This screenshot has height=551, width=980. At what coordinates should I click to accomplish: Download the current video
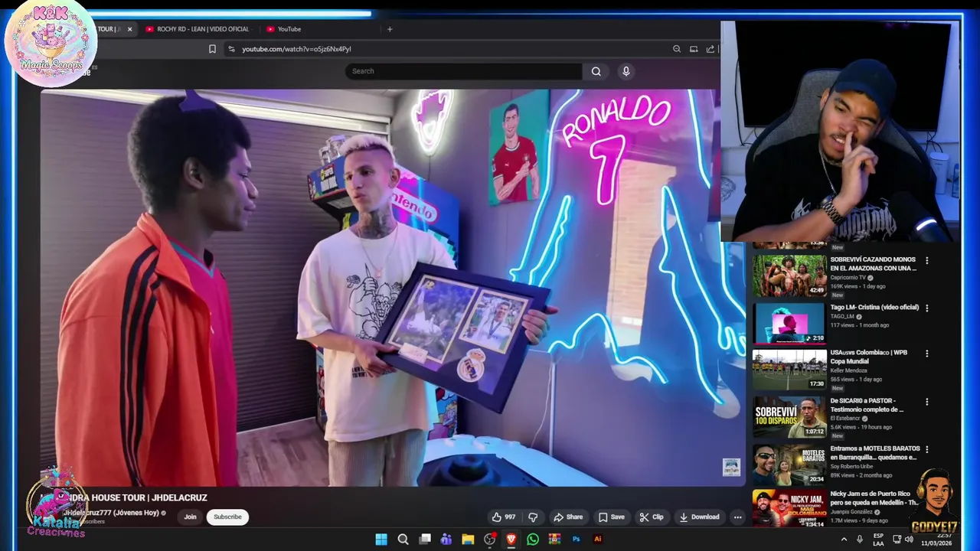(x=700, y=517)
